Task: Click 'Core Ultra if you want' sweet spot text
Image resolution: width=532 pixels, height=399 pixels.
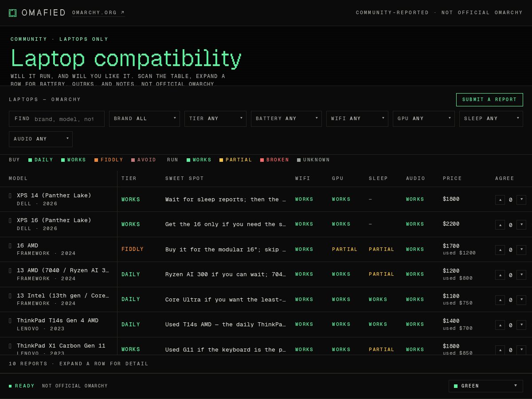Action: (x=226, y=300)
